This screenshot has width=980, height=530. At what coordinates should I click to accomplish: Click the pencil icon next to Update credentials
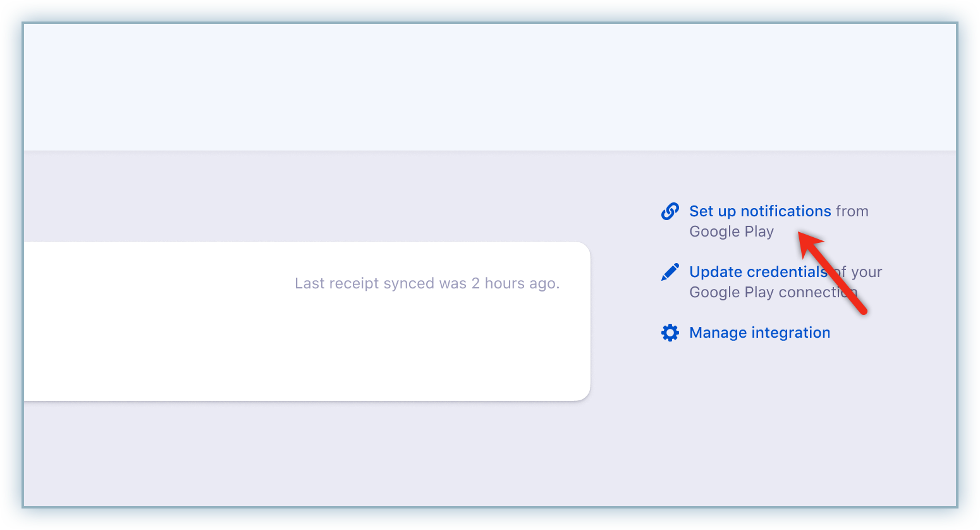click(x=670, y=272)
